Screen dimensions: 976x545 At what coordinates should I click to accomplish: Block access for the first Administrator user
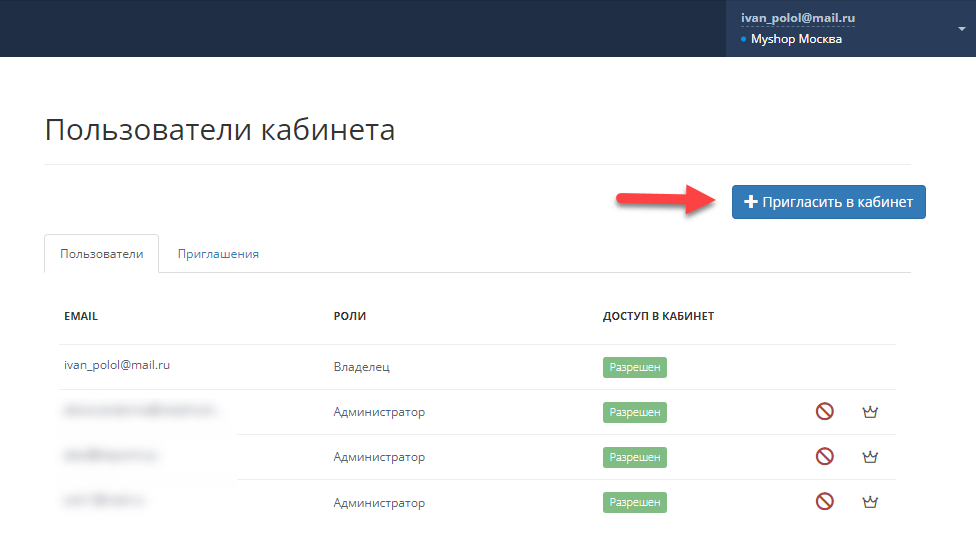(824, 411)
